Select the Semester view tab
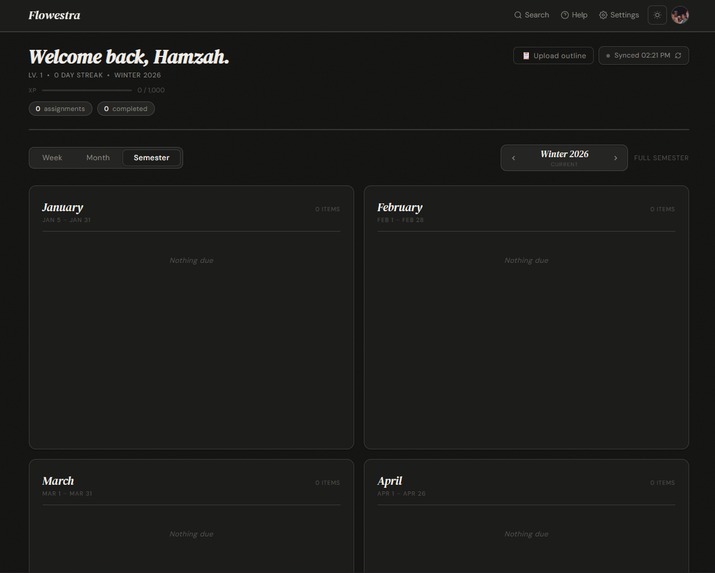715x573 pixels. (151, 158)
